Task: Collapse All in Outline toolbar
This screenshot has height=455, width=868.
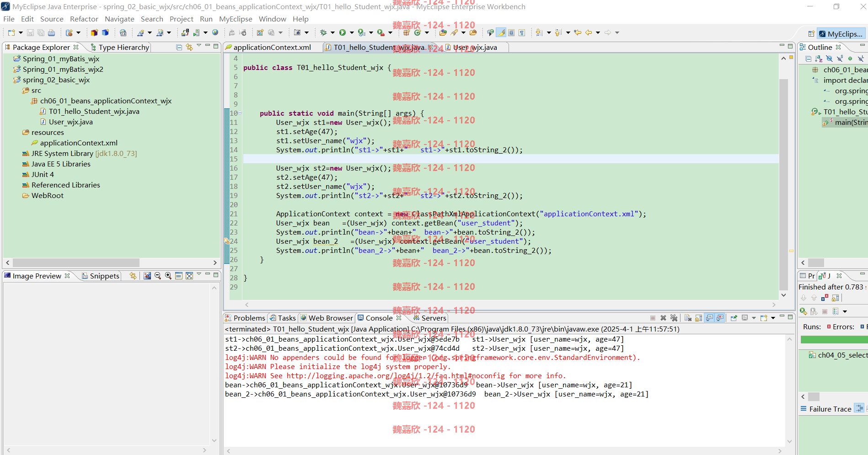Action: pos(809,59)
